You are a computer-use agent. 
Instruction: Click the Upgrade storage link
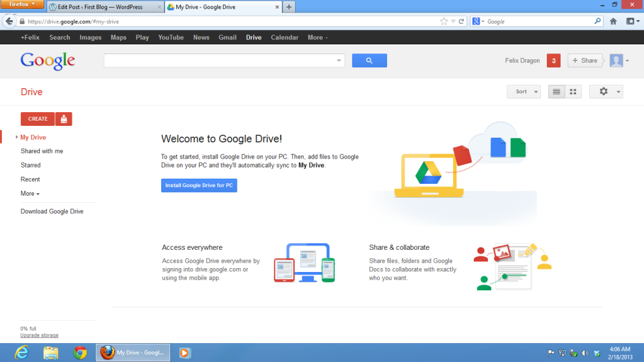pos(39,336)
